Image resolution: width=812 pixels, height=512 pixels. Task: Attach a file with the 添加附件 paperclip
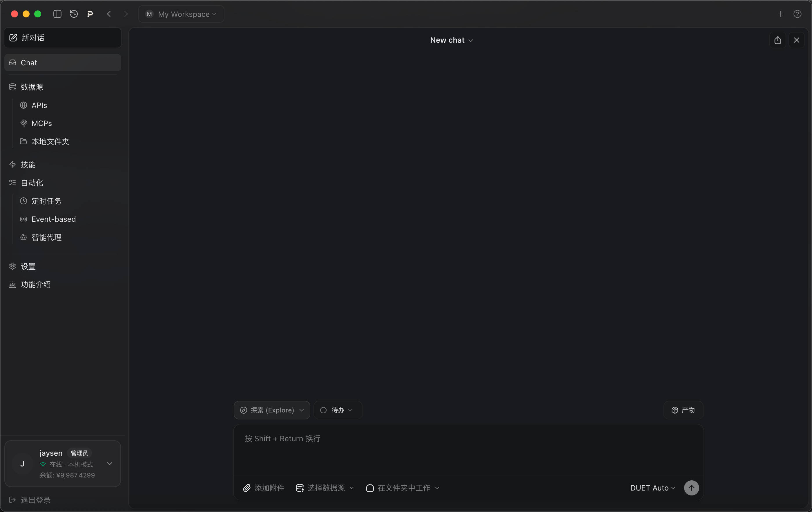point(263,488)
